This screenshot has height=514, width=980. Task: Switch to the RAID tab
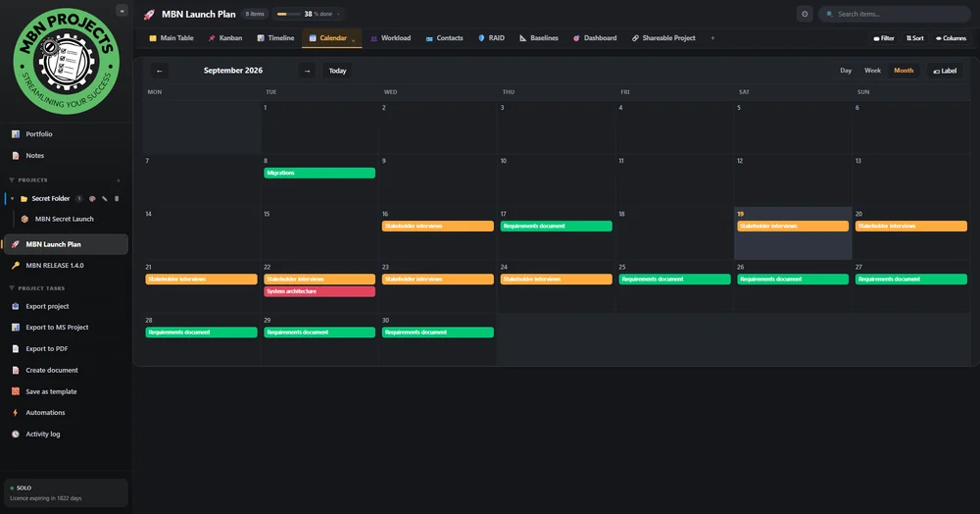pyautogui.click(x=491, y=38)
